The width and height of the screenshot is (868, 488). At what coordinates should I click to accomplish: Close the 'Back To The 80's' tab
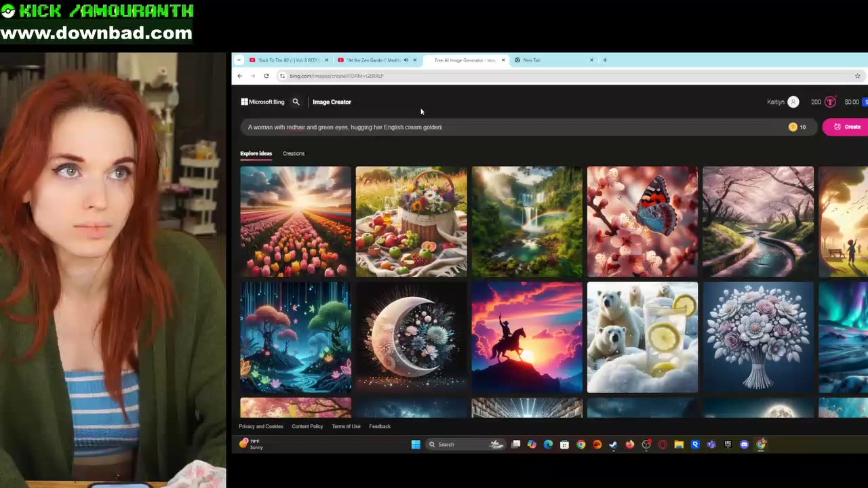tap(327, 60)
